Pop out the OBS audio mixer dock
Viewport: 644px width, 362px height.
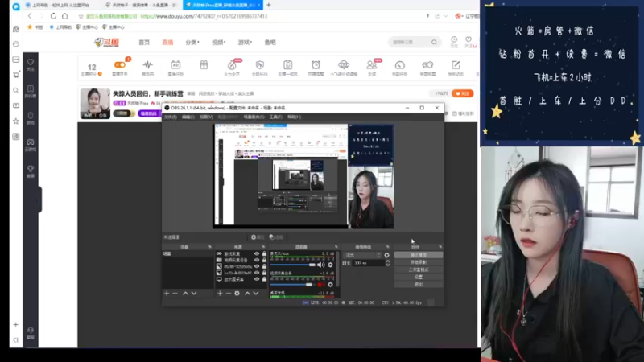click(x=336, y=247)
